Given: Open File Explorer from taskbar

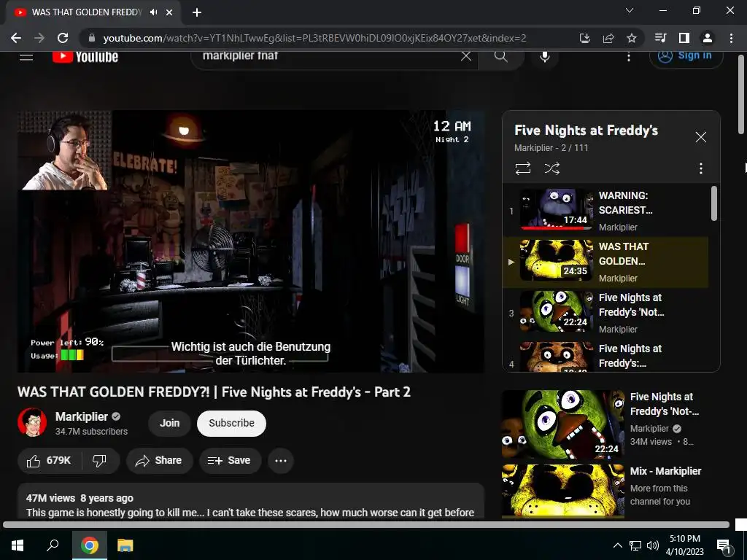Looking at the screenshot, I should point(125,545).
